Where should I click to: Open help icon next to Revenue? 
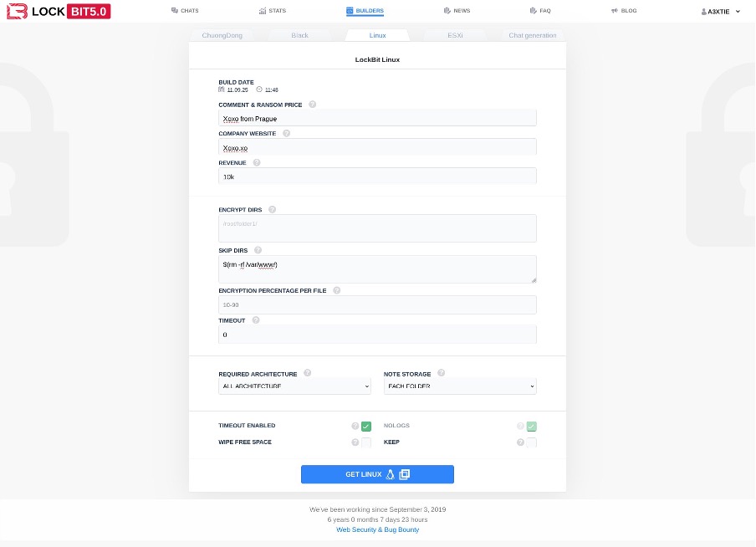[x=257, y=162]
